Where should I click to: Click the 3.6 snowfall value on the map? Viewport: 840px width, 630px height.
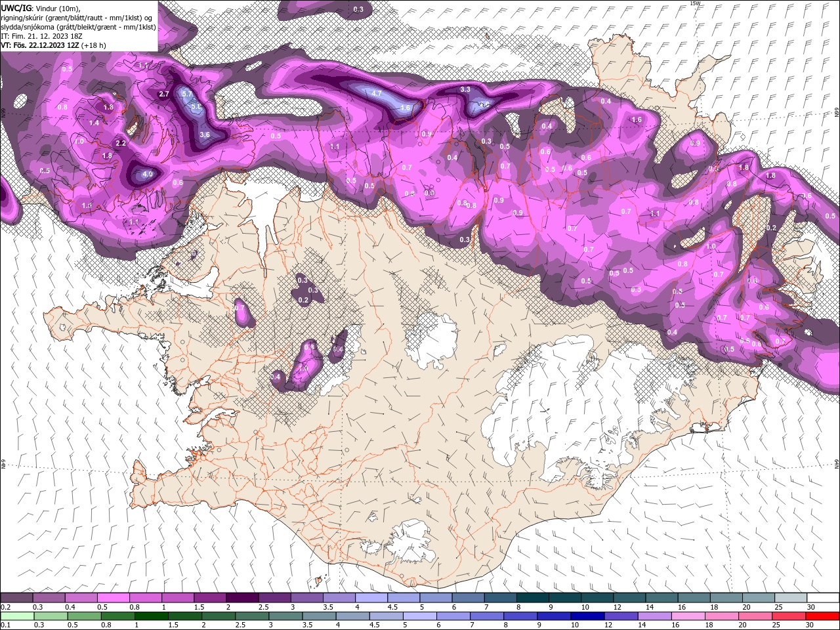click(x=204, y=135)
